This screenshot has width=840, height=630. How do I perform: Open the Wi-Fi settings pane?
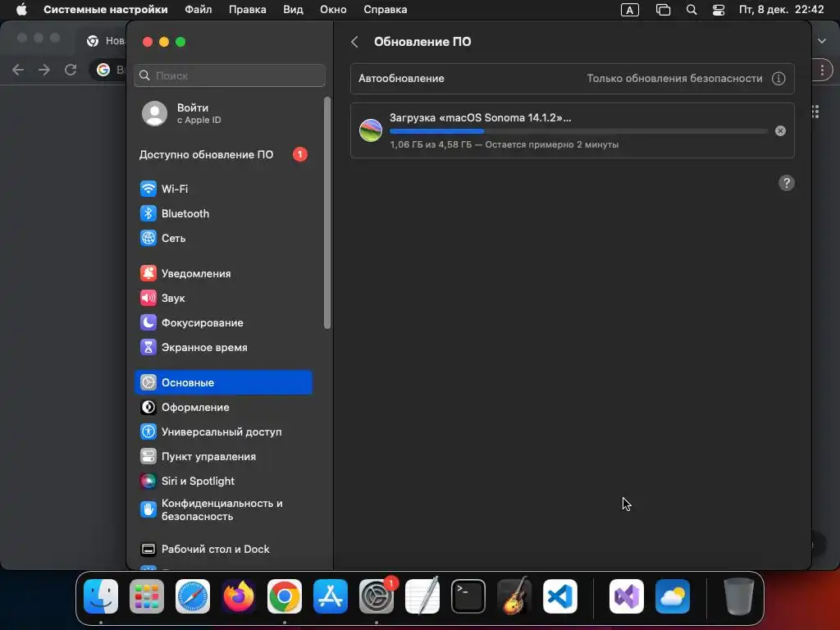tap(223, 189)
